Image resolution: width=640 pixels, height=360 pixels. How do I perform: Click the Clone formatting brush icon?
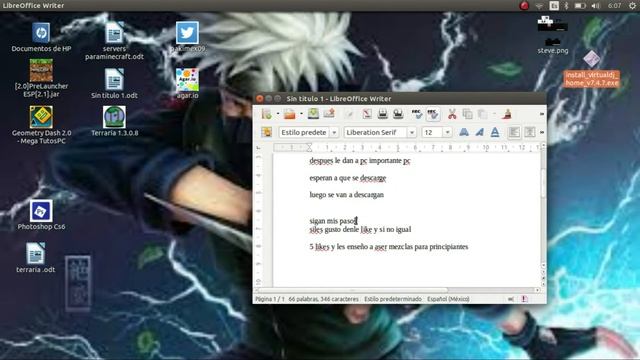[x=507, y=114]
